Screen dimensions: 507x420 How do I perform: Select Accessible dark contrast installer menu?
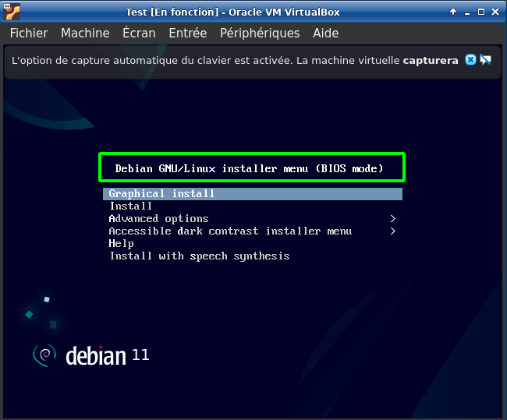pyautogui.click(x=253, y=231)
